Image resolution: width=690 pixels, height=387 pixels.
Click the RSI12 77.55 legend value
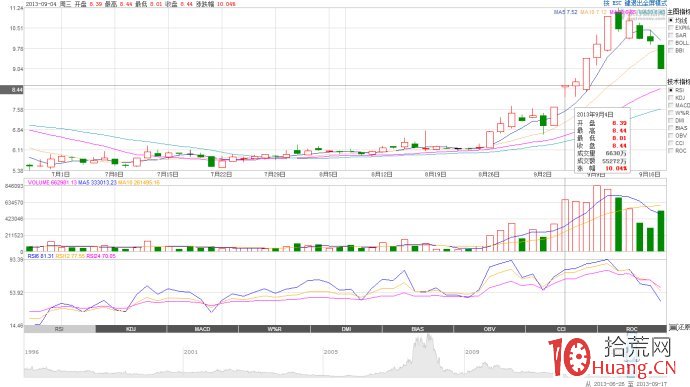click(x=70, y=256)
